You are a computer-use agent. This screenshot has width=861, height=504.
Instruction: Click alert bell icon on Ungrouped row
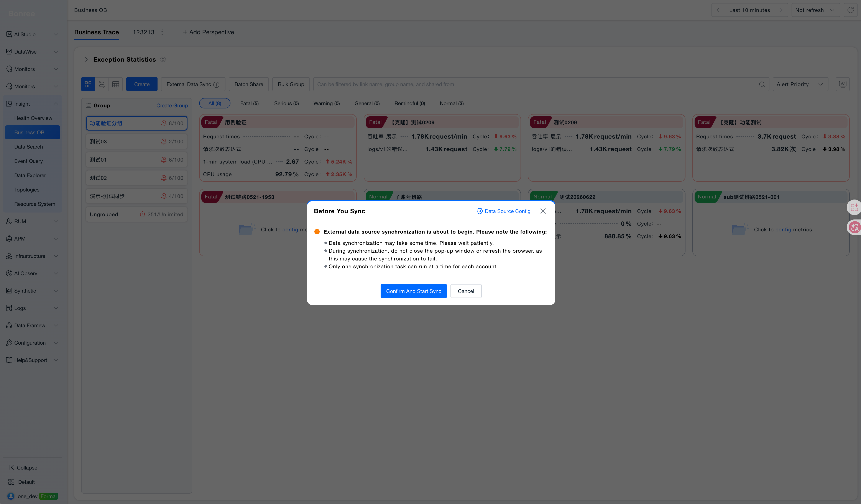coord(143,214)
